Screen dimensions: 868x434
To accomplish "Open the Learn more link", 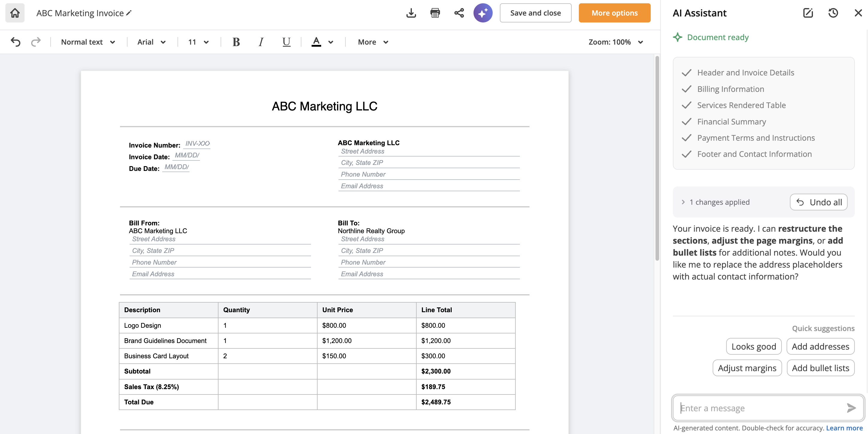I will click(844, 428).
